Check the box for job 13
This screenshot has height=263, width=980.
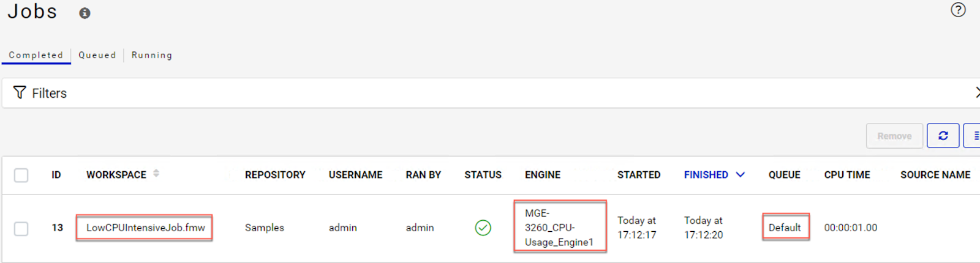21,228
